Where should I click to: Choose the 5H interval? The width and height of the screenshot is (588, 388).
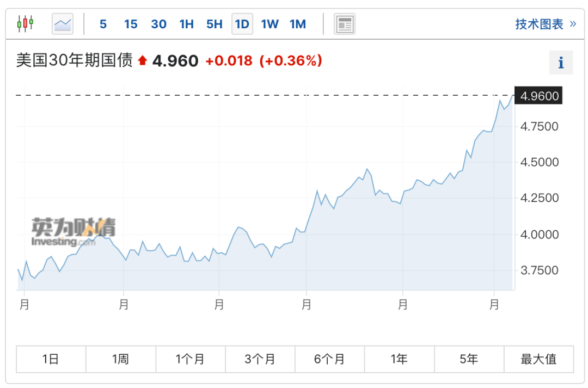point(214,24)
